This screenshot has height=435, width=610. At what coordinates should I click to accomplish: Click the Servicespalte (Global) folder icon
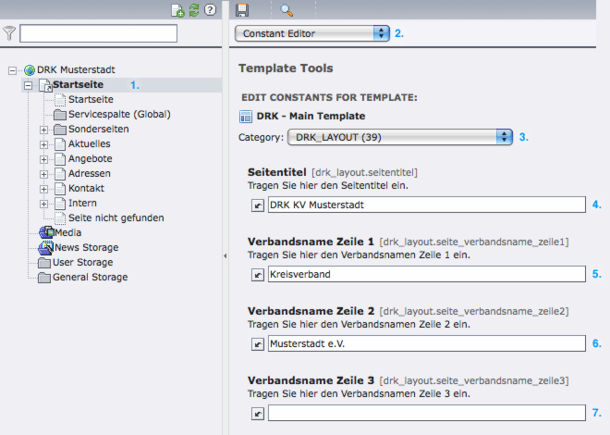(60, 115)
